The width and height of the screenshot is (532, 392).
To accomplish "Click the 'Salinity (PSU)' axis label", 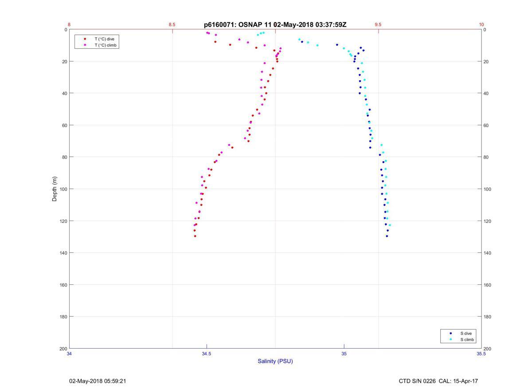I will pyautogui.click(x=275, y=361).
